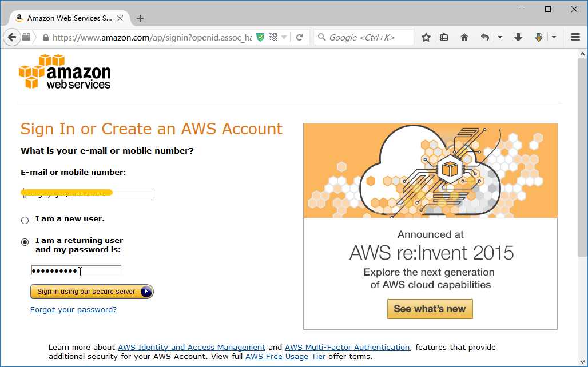The width and height of the screenshot is (588, 367).
Task: Select the "I am a new user" option
Action: coord(25,220)
